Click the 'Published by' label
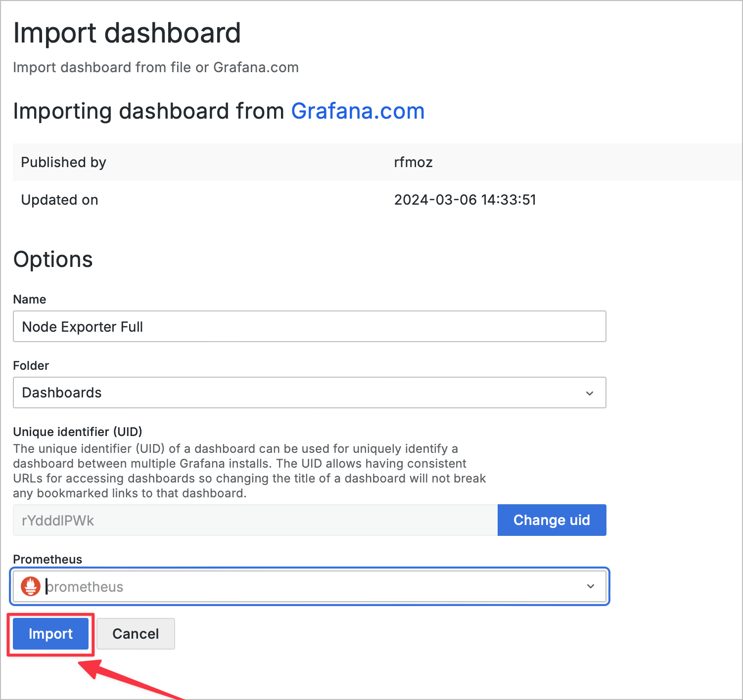Image resolution: width=743 pixels, height=700 pixels. [x=63, y=162]
